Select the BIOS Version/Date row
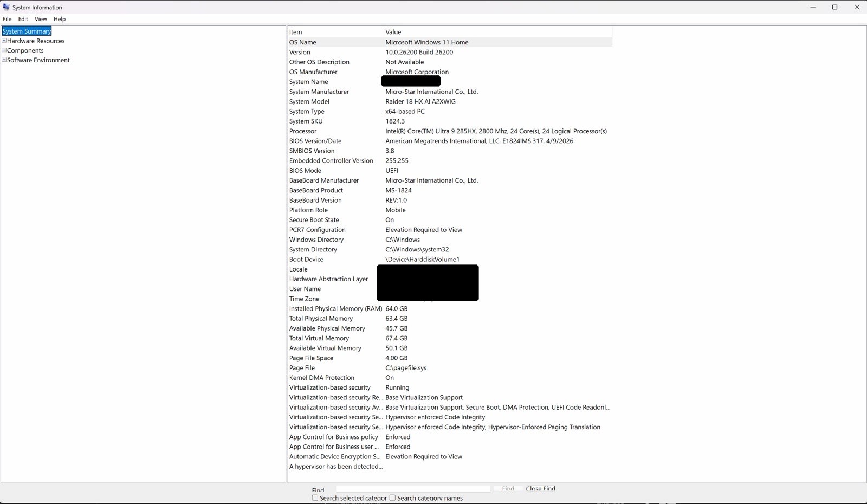 (450, 141)
